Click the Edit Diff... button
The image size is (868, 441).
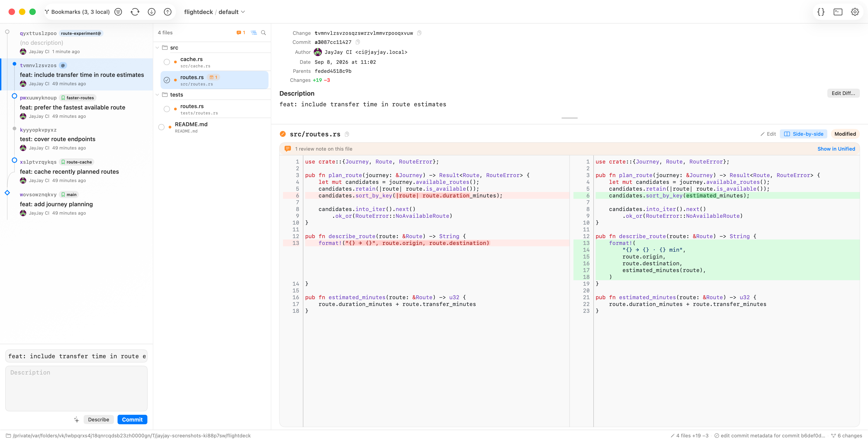pos(843,93)
